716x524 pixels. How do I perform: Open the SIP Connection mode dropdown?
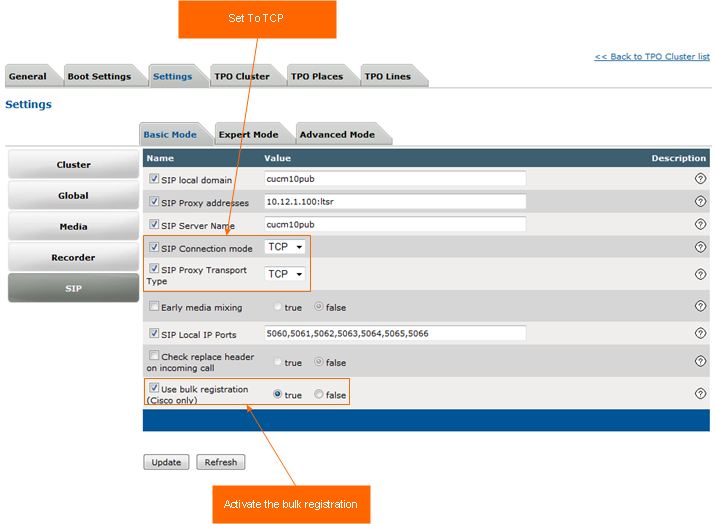point(285,247)
